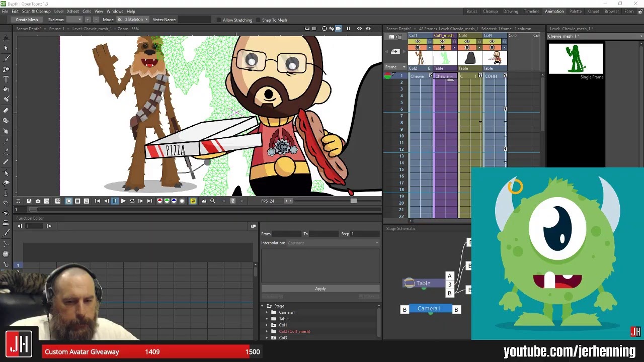Go to the next key arrow
This screenshot has width=644, height=362.
point(242,201)
